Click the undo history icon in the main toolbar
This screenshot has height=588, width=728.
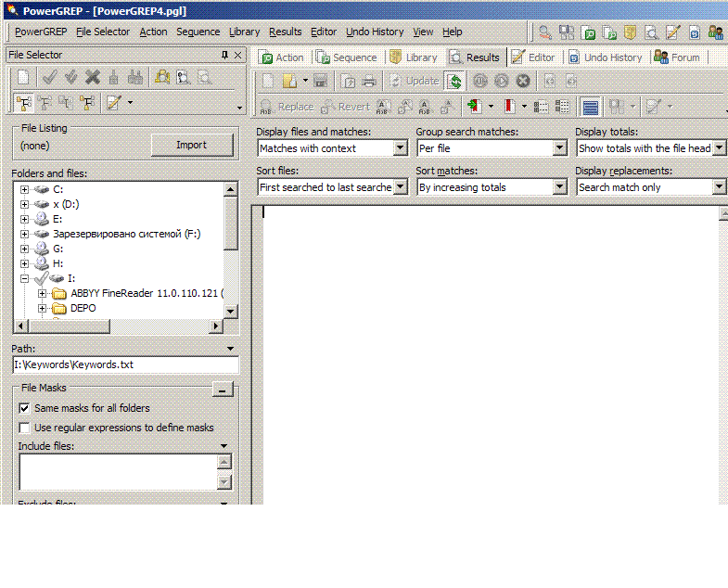[x=694, y=32]
